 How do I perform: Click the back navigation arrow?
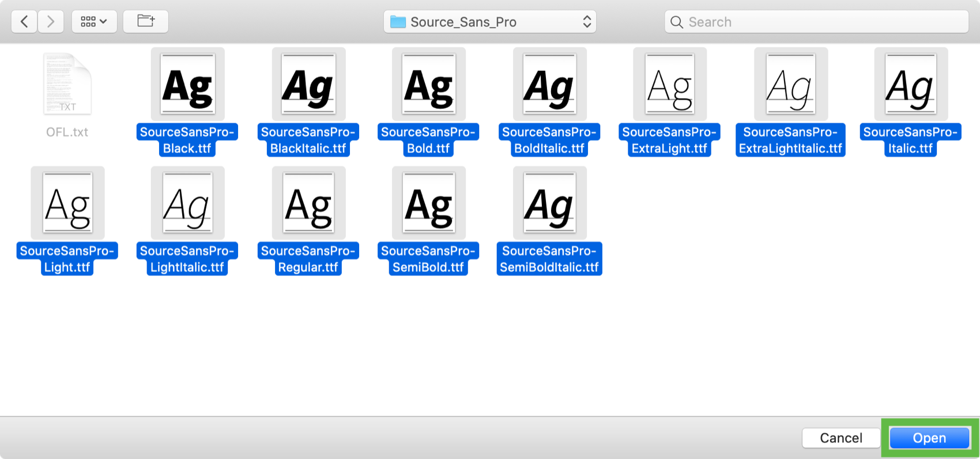24,22
